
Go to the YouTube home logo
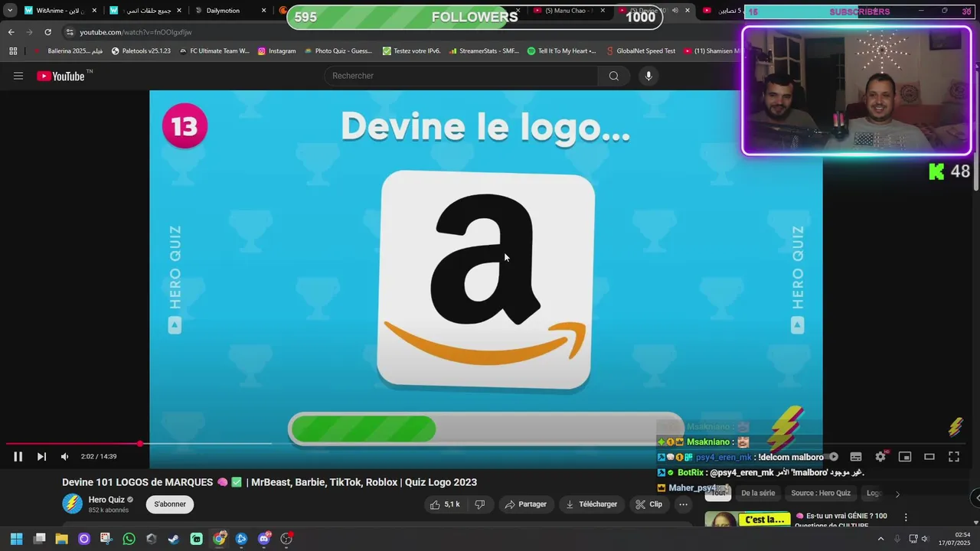[61, 76]
